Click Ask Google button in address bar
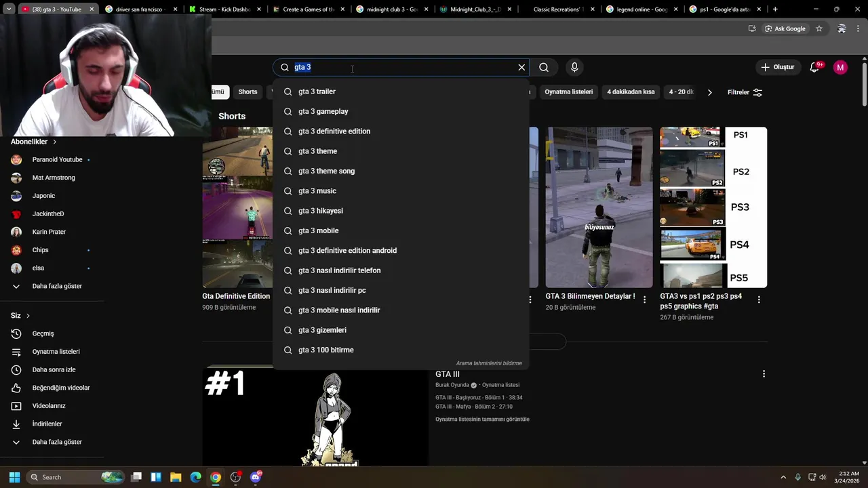Image resolution: width=868 pixels, height=488 pixels. coord(785,28)
